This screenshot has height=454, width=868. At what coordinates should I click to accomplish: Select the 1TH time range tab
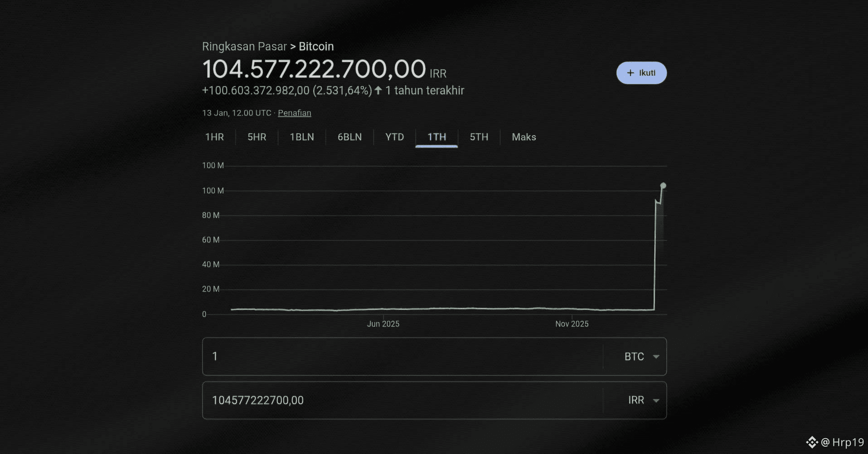[x=436, y=137]
